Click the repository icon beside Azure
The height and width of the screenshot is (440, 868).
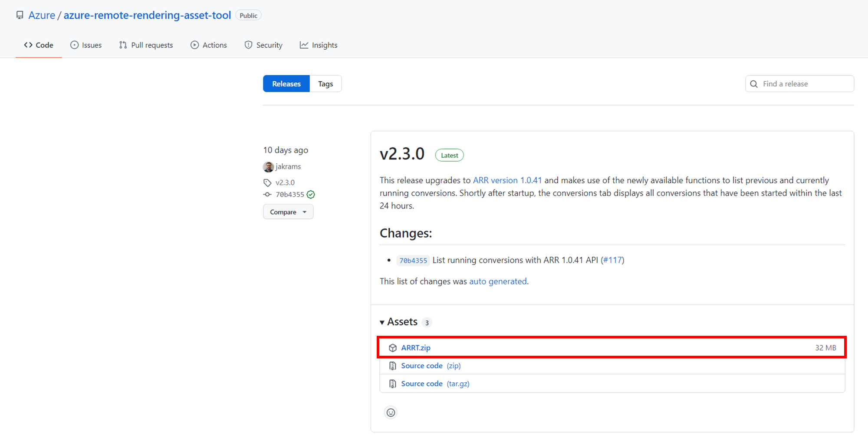click(x=20, y=15)
